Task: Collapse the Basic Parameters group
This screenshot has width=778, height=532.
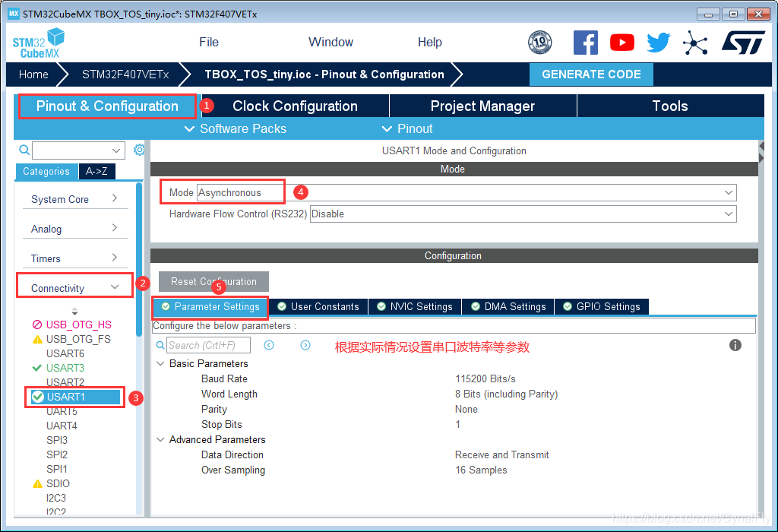Action: [160, 364]
